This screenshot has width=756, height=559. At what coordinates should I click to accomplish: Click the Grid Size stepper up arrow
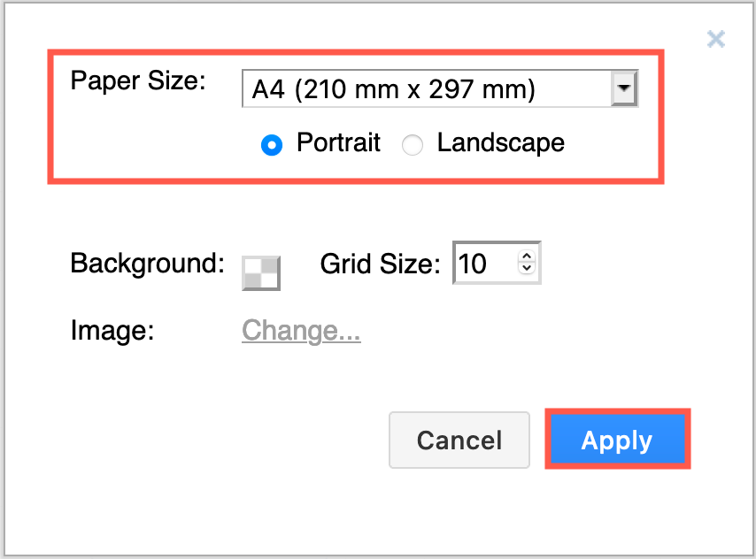pos(527,257)
